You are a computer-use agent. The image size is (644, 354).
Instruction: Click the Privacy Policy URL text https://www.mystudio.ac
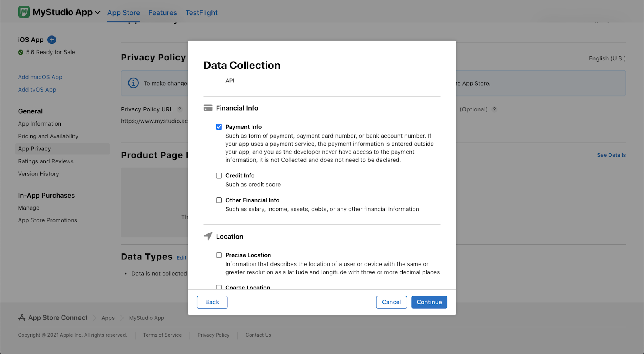[x=154, y=121]
